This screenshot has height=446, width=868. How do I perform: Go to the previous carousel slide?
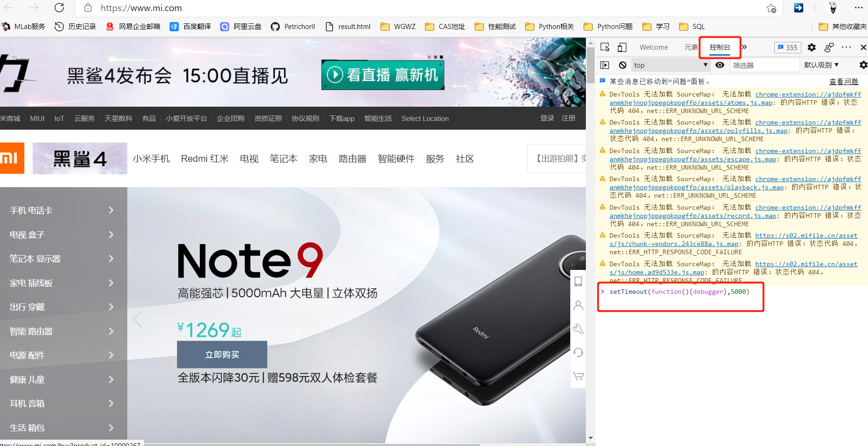[x=138, y=319]
